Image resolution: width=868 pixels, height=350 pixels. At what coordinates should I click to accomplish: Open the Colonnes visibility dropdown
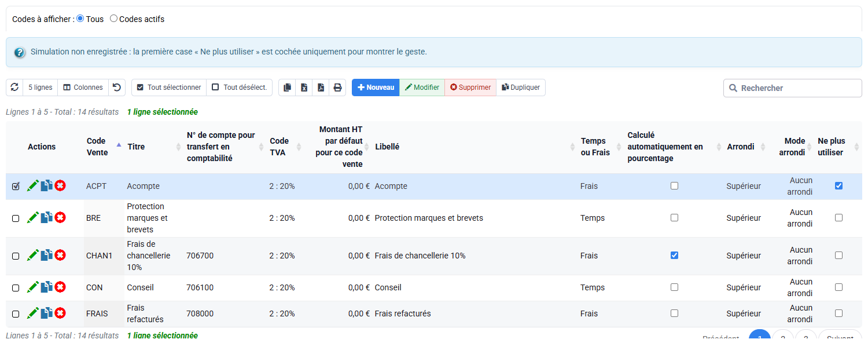click(83, 87)
